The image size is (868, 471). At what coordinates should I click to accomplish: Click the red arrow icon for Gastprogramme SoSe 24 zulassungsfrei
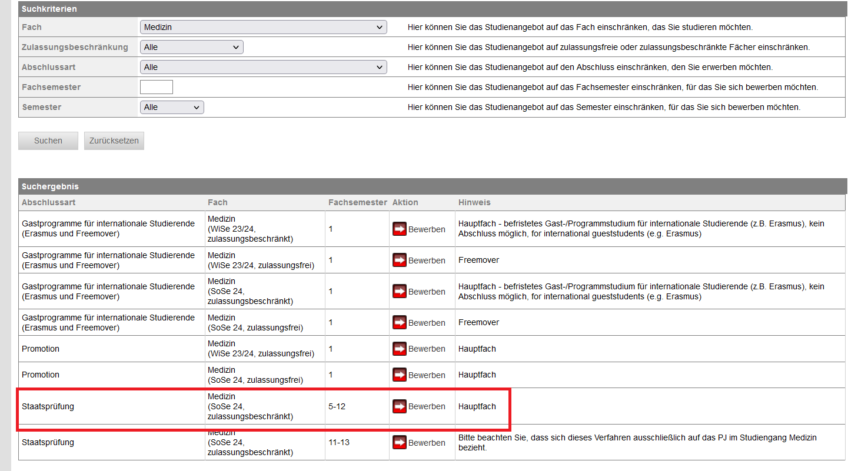point(400,323)
